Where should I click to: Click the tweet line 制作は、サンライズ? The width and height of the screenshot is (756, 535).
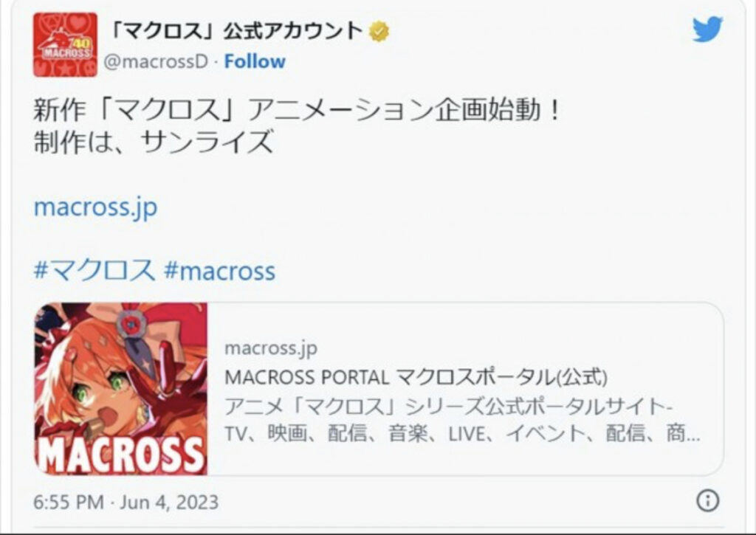point(154,142)
